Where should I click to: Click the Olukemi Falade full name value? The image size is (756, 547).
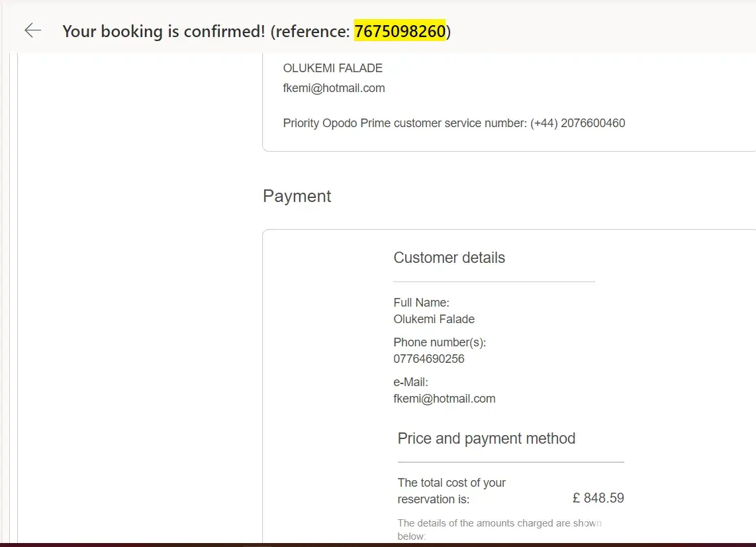tap(434, 319)
